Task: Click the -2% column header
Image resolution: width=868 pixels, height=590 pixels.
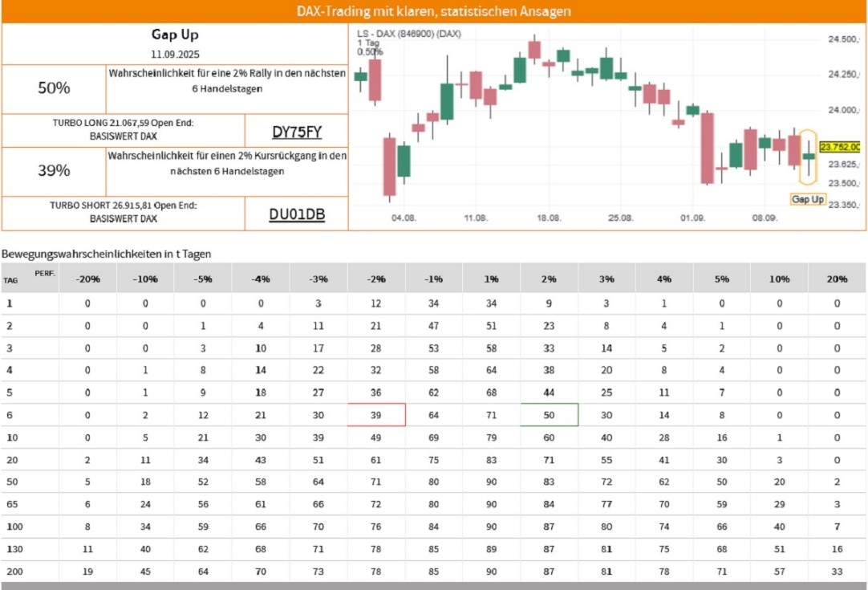Action: (x=376, y=279)
